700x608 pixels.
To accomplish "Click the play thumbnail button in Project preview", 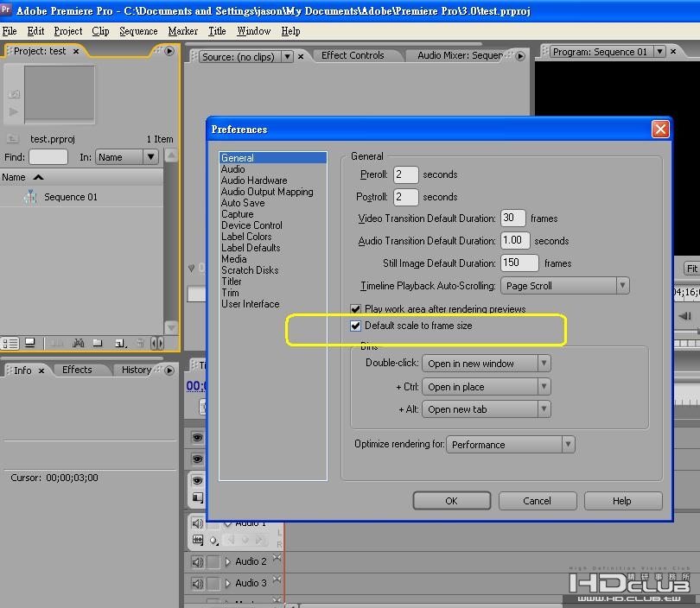I will point(14,111).
